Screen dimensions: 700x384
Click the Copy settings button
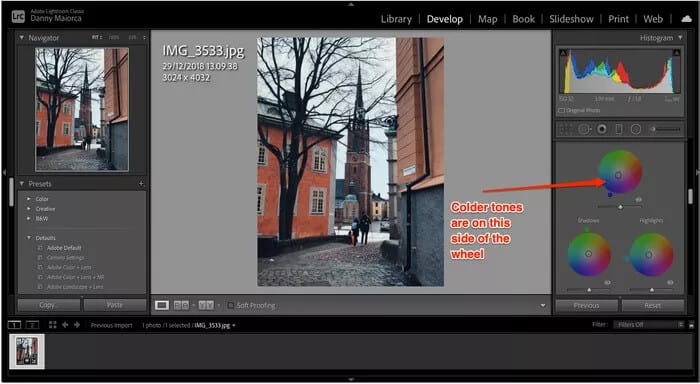pyautogui.click(x=49, y=305)
